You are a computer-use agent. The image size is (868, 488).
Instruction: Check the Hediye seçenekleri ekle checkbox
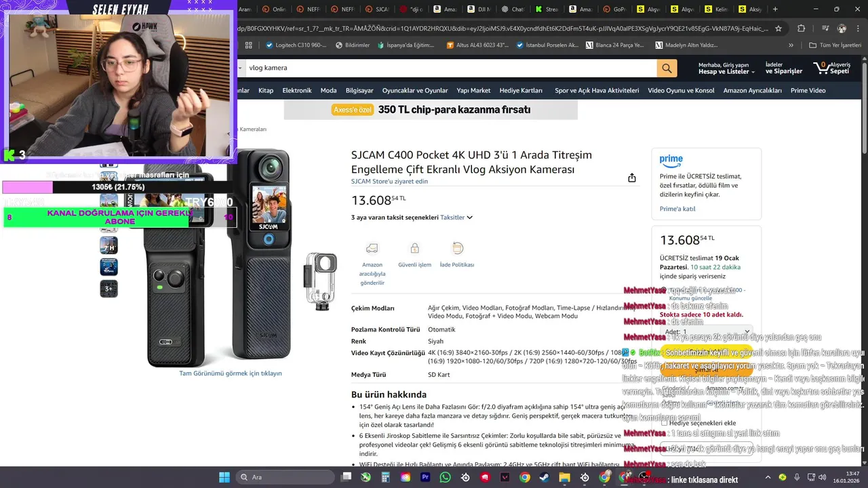click(x=665, y=423)
